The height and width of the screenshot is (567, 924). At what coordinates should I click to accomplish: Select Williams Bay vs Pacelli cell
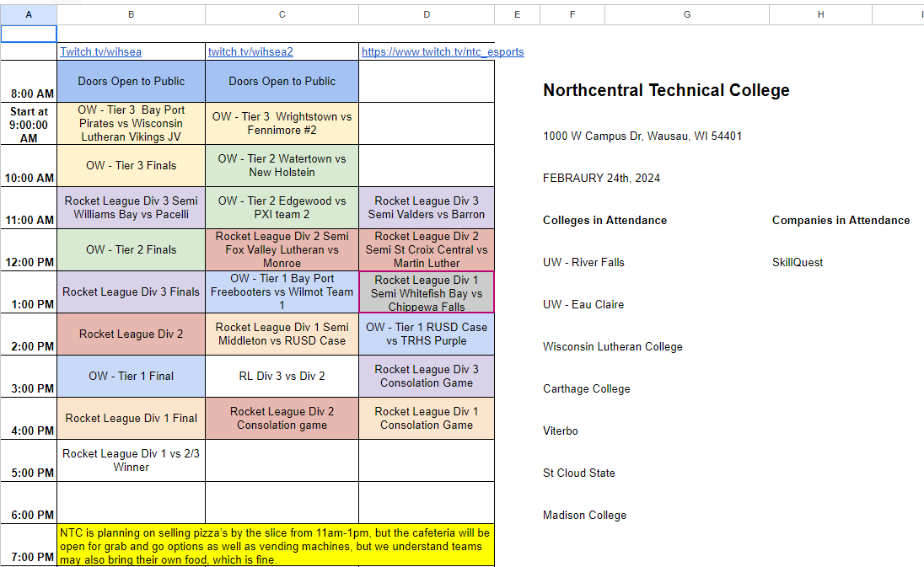click(131, 208)
